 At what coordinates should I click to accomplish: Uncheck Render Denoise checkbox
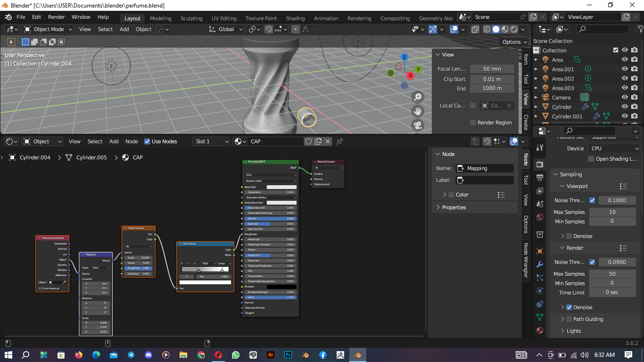(569, 307)
